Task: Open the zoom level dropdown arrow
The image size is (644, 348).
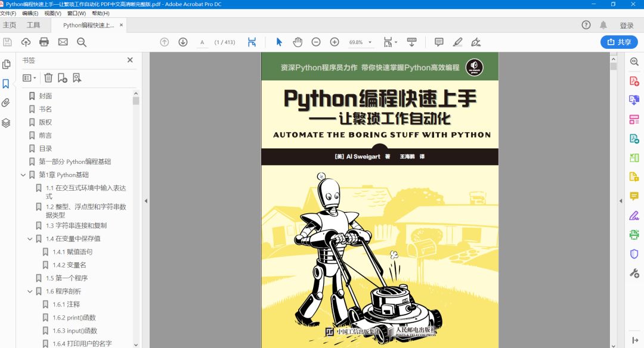Action: (x=370, y=42)
